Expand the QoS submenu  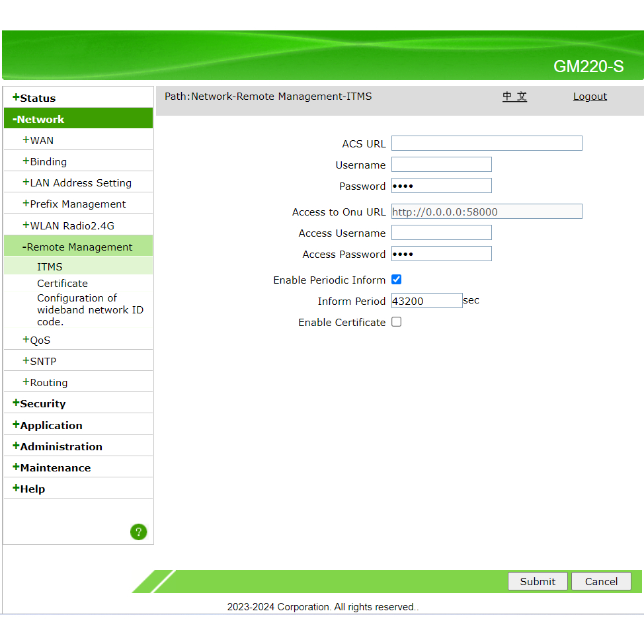click(x=40, y=340)
